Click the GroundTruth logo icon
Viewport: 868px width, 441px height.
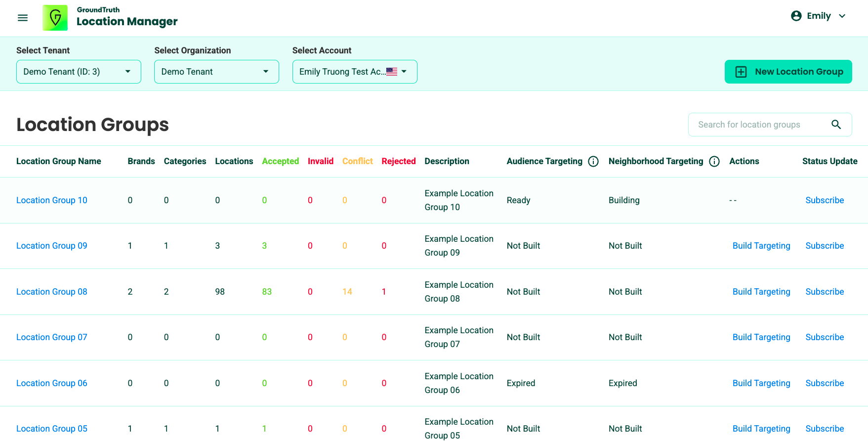pos(55,18)
